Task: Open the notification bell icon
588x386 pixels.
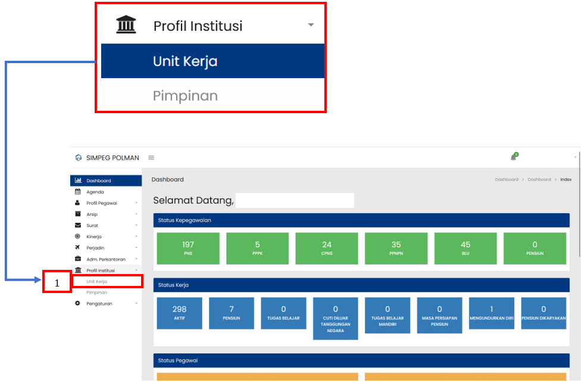Action: point(513,157)
